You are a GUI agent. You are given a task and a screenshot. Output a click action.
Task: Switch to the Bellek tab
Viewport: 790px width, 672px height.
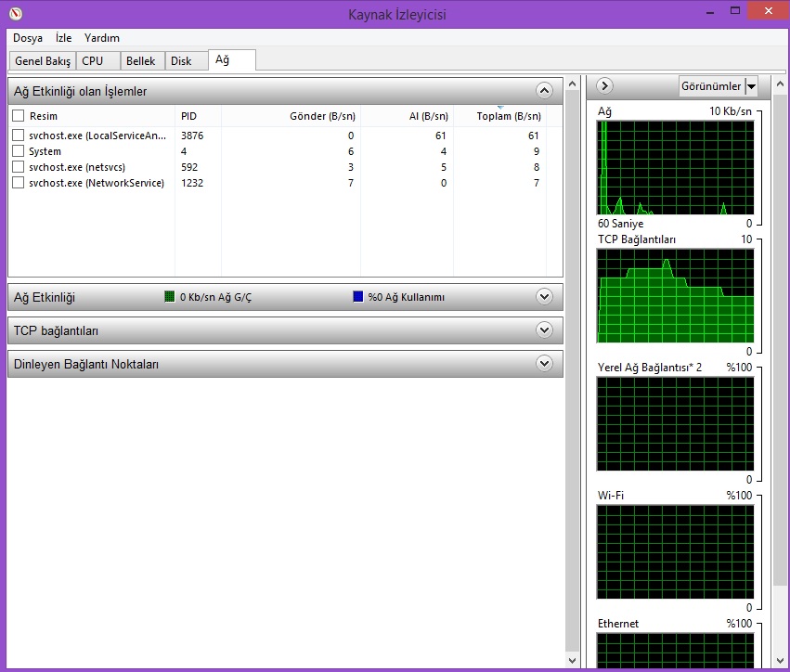[x=143, y=61]
